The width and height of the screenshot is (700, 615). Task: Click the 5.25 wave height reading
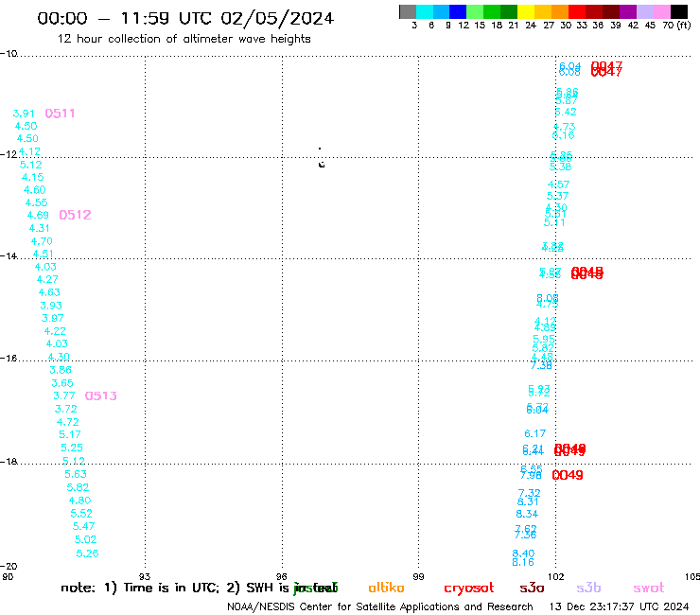[x=72, y=448]
